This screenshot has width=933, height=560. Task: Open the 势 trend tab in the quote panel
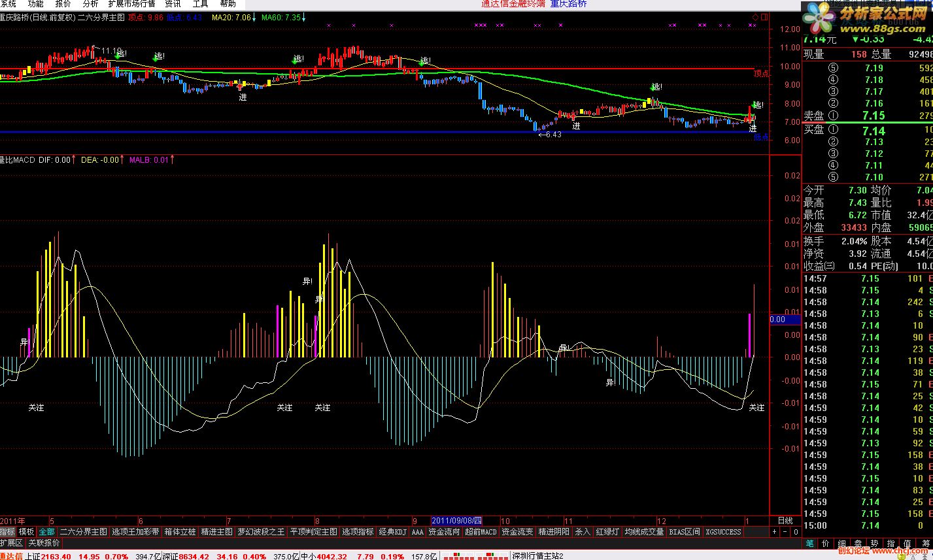(875, 544)
